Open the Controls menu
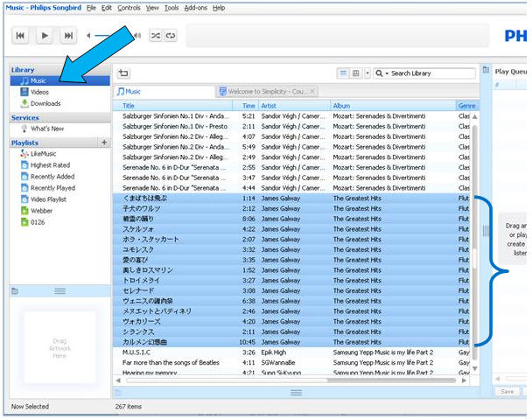532x419 pixels. [x=129, y=8]
